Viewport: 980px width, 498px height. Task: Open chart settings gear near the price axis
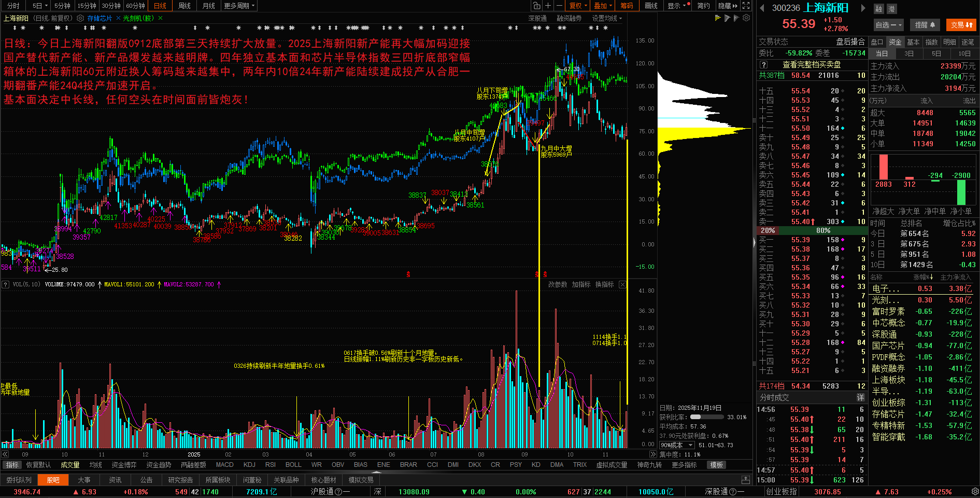point(746,18)
